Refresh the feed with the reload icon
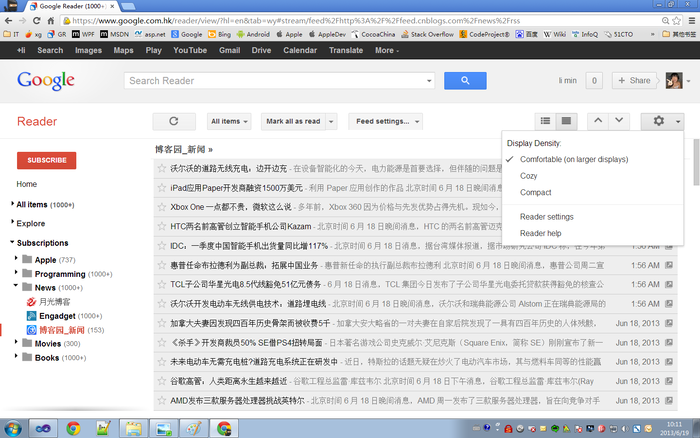 174,121
